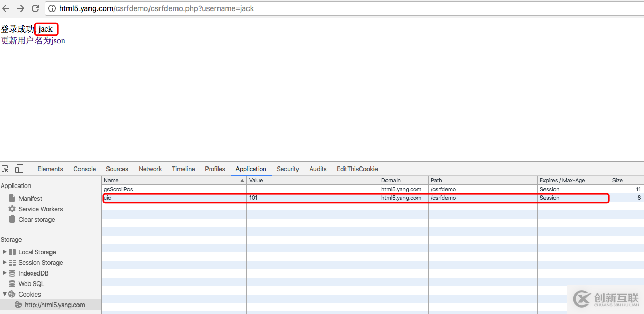Reload the page with refresh icon

[35, 8]
